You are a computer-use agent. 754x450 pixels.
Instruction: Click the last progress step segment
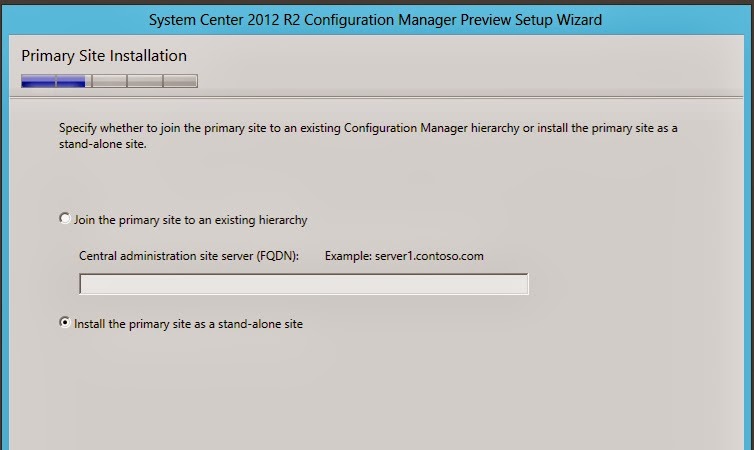[x=180, y=81]
